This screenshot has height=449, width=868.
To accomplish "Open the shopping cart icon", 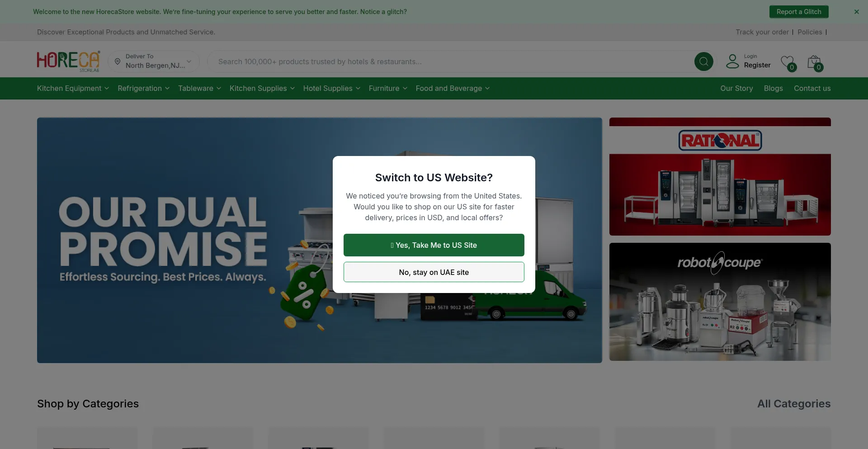I will (x=814, y=62).
